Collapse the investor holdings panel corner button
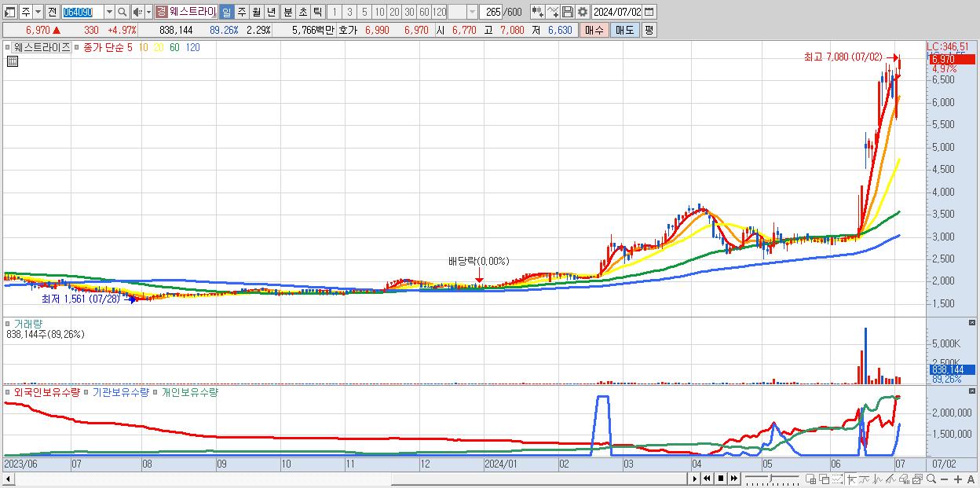This screenshot has width=980, height=488. [x=972, y=391]
